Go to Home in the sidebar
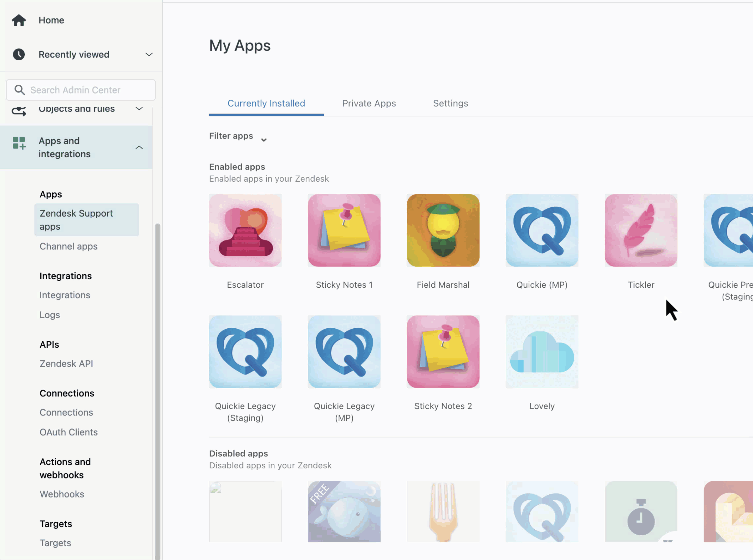This screenshot has width=753, height=560. click(x=51, y=20)
